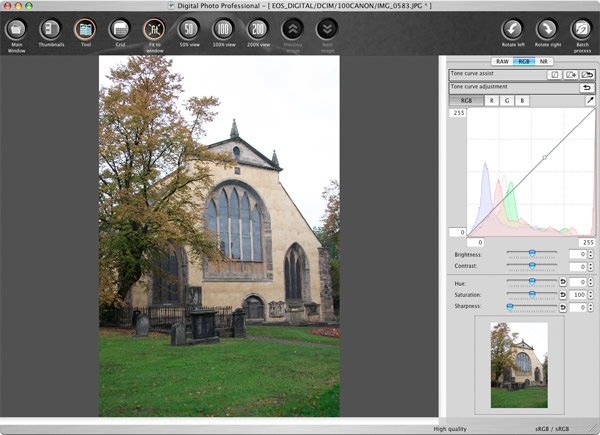
Task: Click the Hue value stepper
Action: [x=590, y=282]
